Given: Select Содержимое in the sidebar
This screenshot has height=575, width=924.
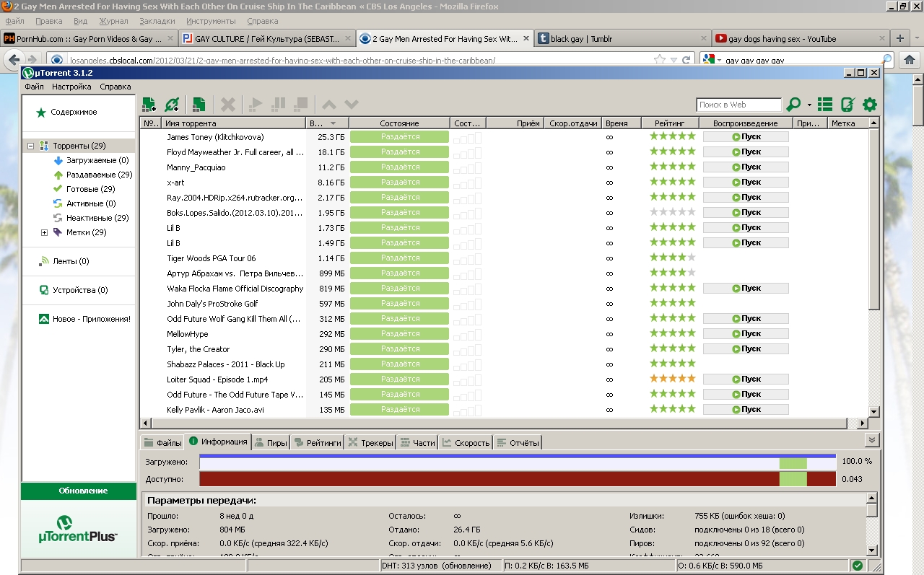Looking at the screenshot, I should coord(74,113).
